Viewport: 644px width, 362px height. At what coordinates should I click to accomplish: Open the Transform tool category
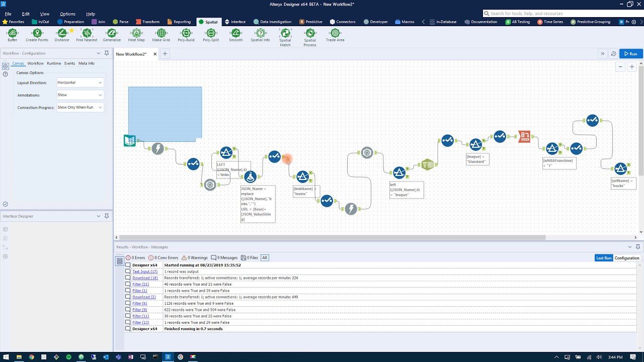147,22
